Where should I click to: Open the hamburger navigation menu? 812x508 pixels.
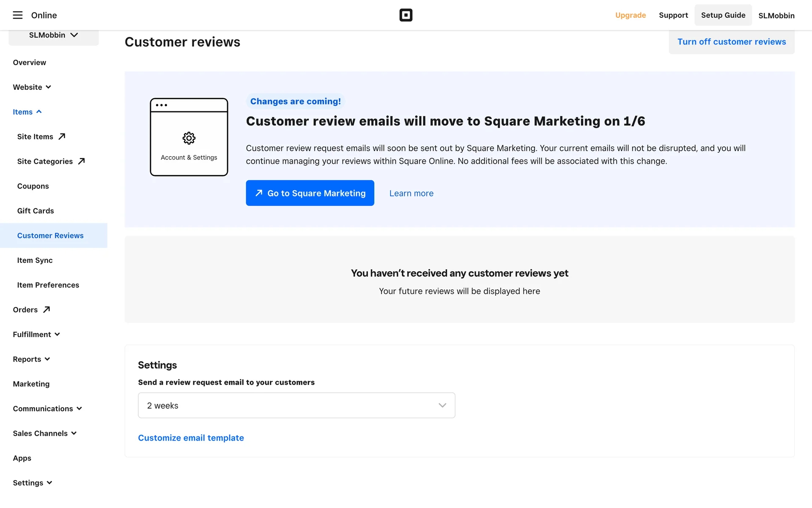click(x=17, y=15)
